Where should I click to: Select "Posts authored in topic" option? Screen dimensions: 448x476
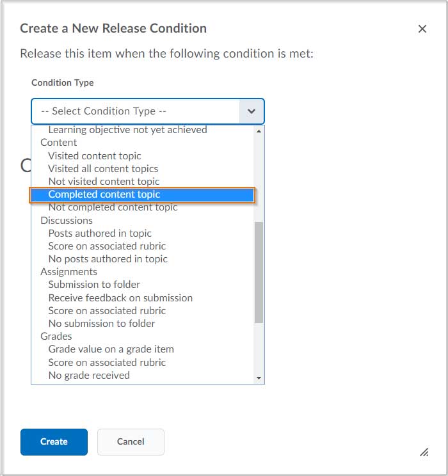coord(100,234)
